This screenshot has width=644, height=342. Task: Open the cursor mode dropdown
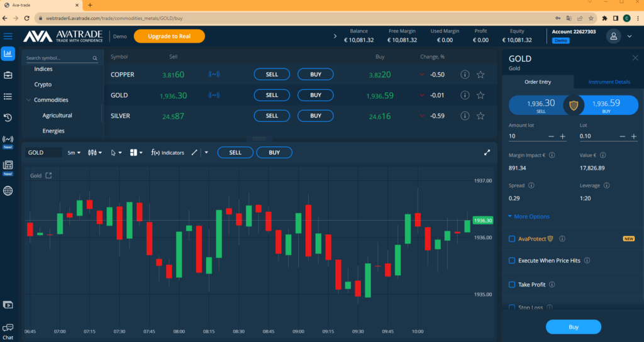tap(116, 153)
